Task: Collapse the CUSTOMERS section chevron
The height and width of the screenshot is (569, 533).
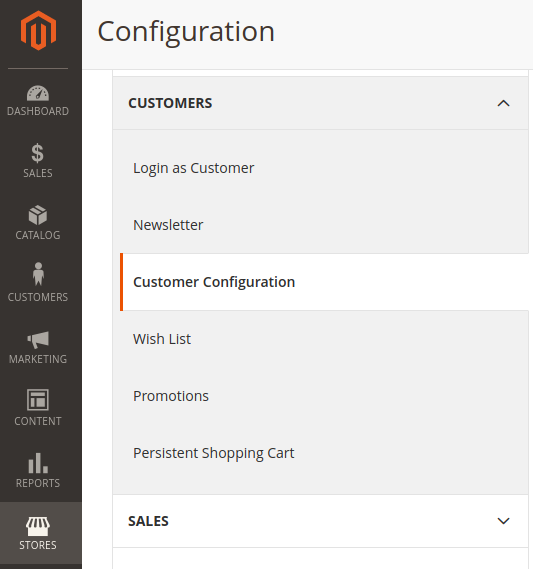Action: 503,103
